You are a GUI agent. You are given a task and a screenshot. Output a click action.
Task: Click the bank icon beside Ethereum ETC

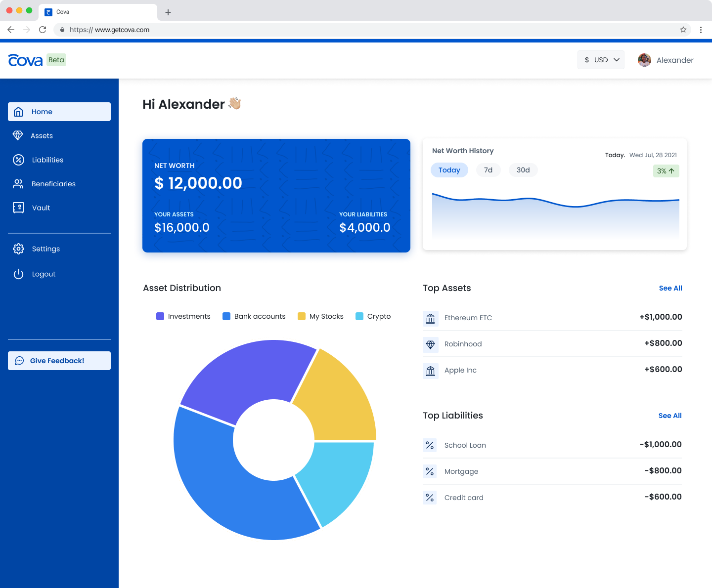431,318
